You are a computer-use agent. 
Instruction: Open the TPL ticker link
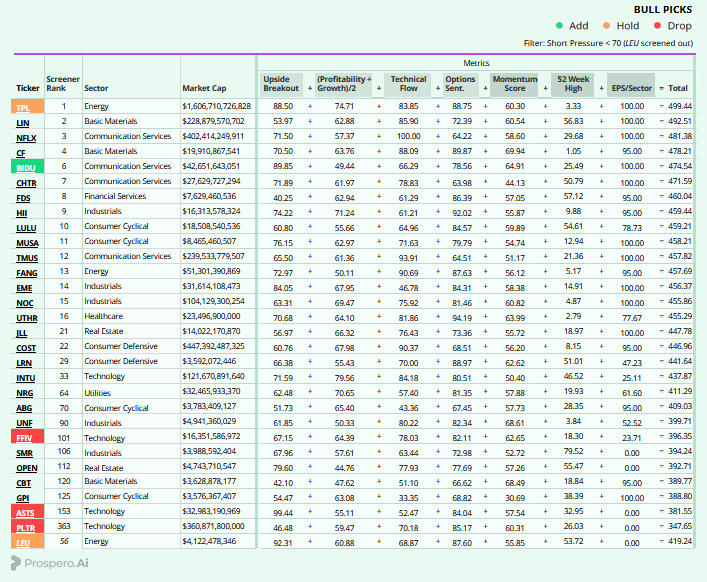23,108
